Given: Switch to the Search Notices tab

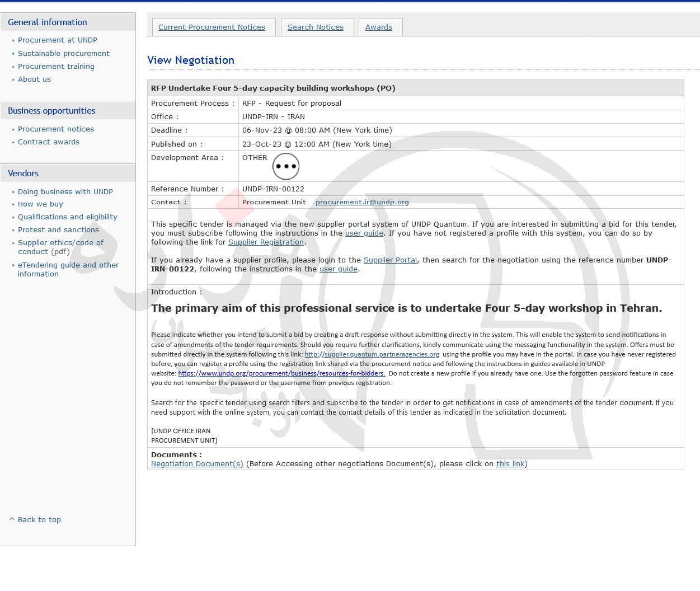Looking at the screenshot, I should pyautogui.click(x=315, y=27).
